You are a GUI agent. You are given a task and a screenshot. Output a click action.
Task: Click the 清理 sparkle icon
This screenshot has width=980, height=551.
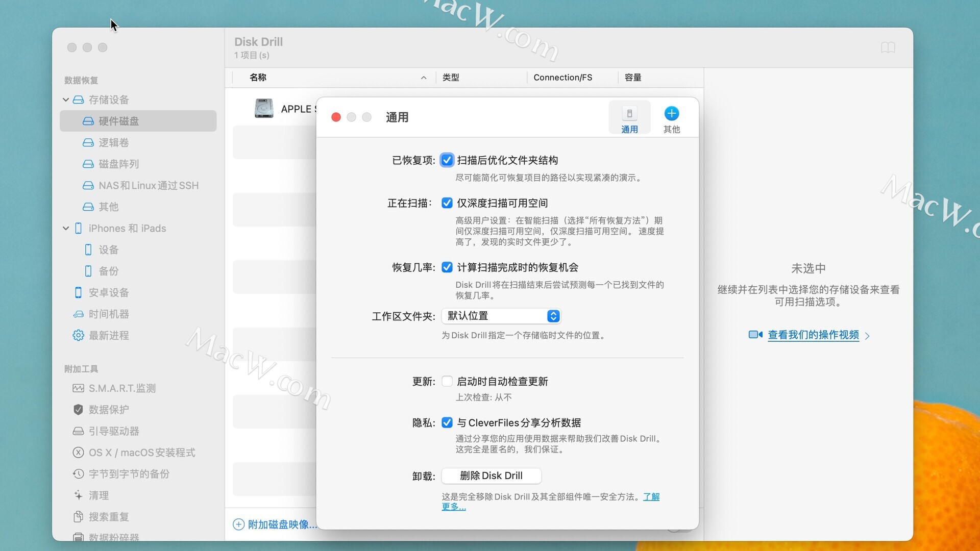pos(78,495)
